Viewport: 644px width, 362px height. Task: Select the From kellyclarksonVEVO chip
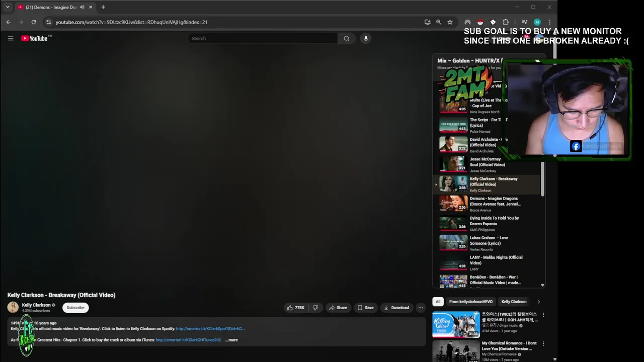click(471, 302)
